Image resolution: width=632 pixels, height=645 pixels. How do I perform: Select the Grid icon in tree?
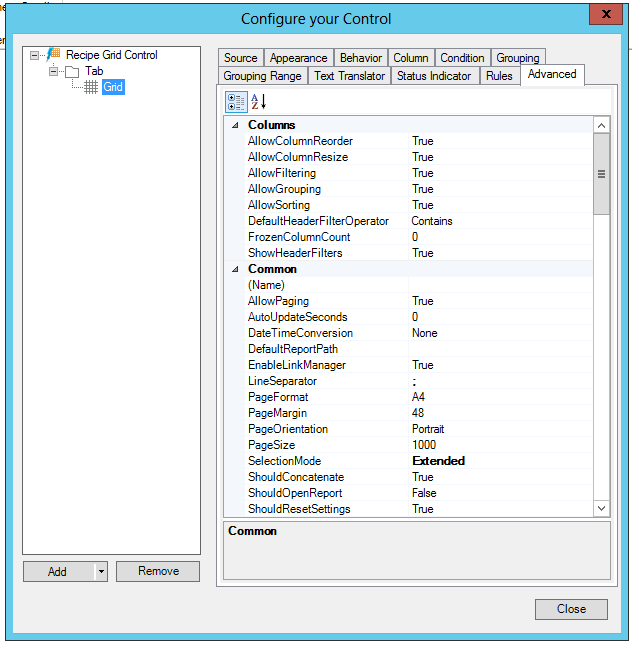point(90,87)
